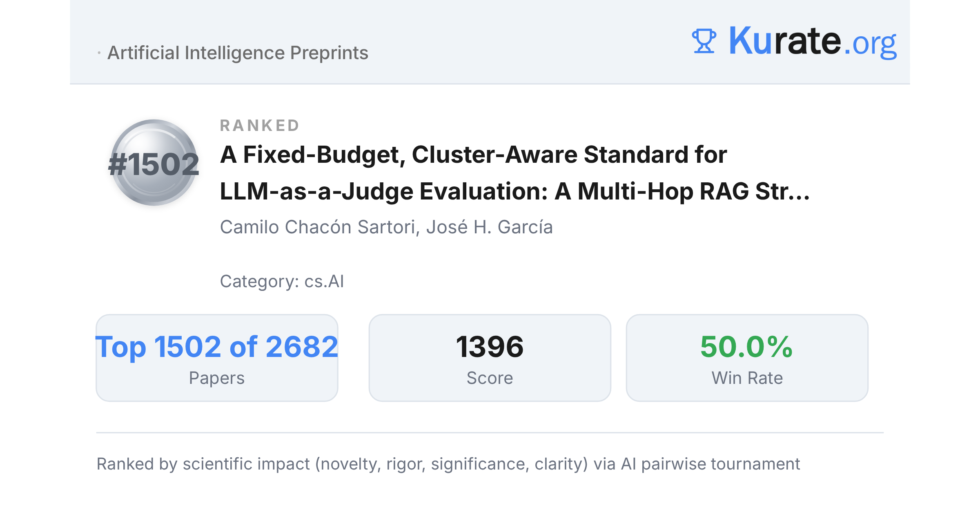
Task: Click the Win Rate caption
Action: [x=747, y=378]
